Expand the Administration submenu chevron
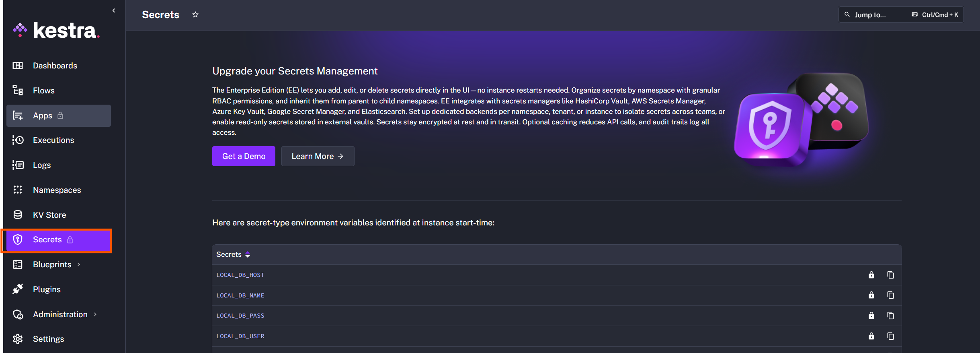980x353 pixels. (x=95, y=314)
